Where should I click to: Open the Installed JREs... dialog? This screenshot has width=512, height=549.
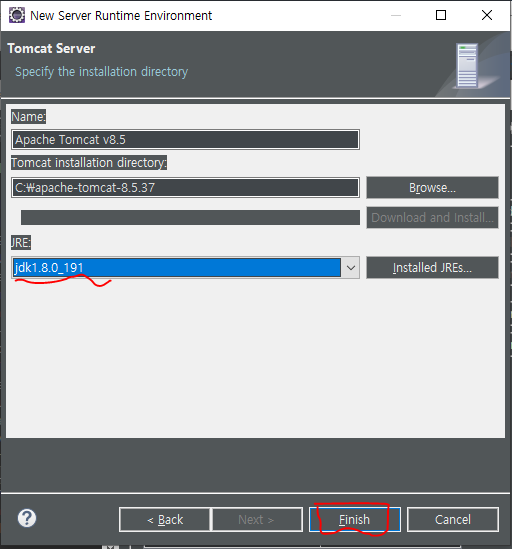click(432, 267)
